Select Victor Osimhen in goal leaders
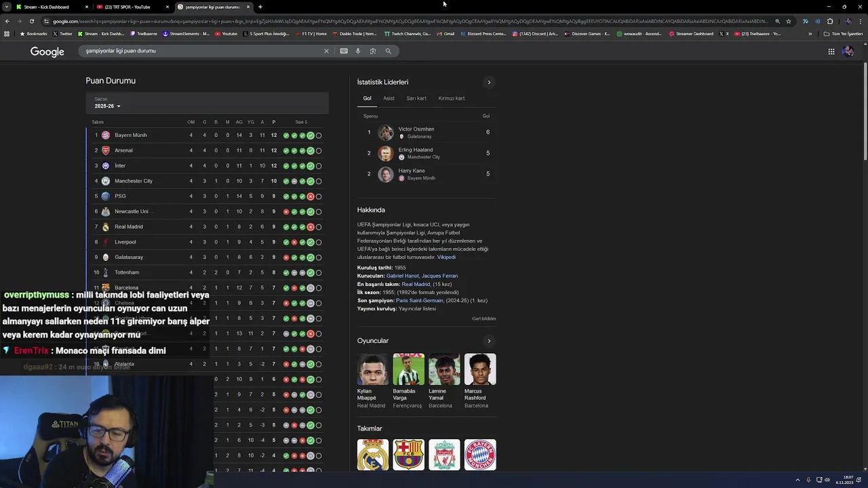The width and height of the screenshot is (868, 488). click(x=427, y=132)
